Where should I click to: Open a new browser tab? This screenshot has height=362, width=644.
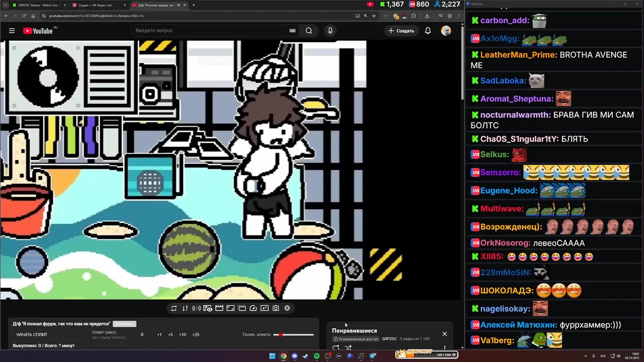pyautogui.click(x=194, y=5)
